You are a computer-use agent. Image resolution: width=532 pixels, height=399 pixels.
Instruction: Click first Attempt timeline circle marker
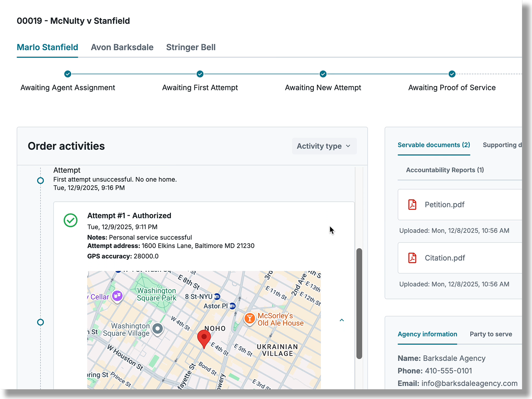point(40,181)
